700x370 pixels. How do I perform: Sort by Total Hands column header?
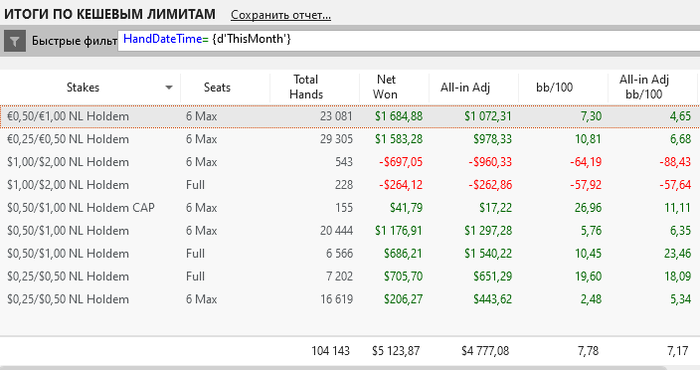(x=306, y=87)
